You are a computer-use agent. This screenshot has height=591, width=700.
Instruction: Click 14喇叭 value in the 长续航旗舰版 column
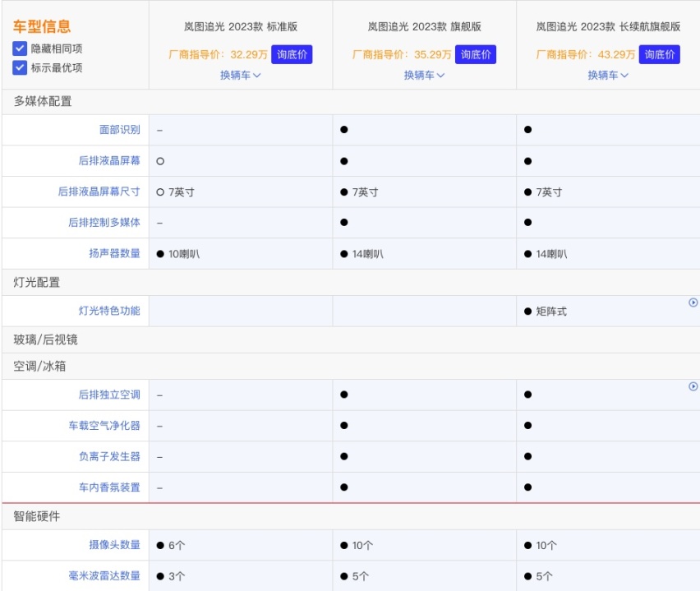(x=552, y=254)
